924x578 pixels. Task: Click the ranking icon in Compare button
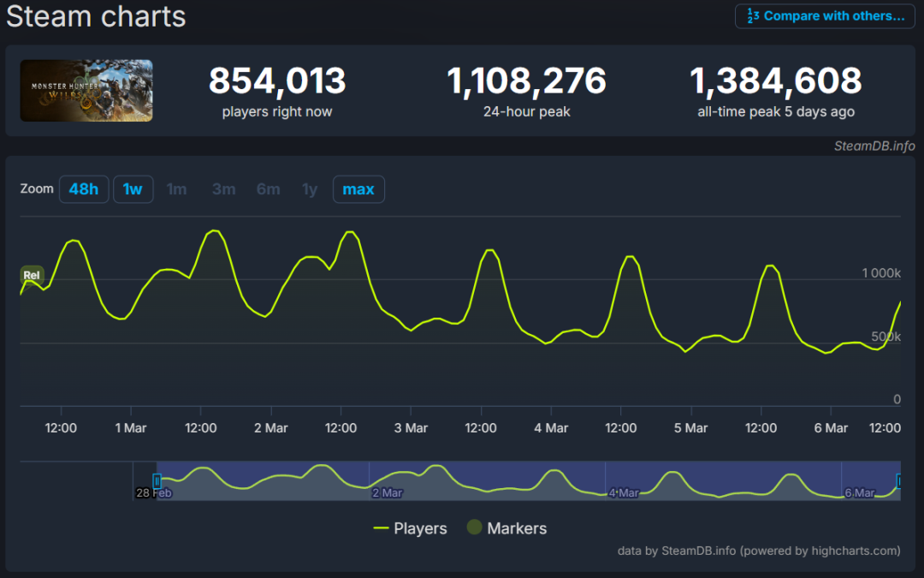(x=753, y=16)
